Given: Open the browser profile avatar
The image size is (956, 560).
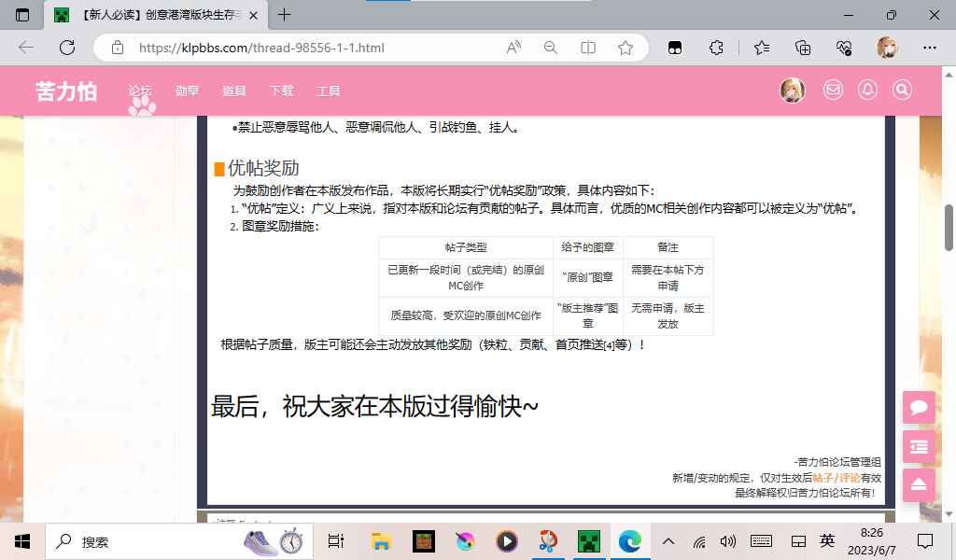Looking at the screenshot, I should point(887,48).
